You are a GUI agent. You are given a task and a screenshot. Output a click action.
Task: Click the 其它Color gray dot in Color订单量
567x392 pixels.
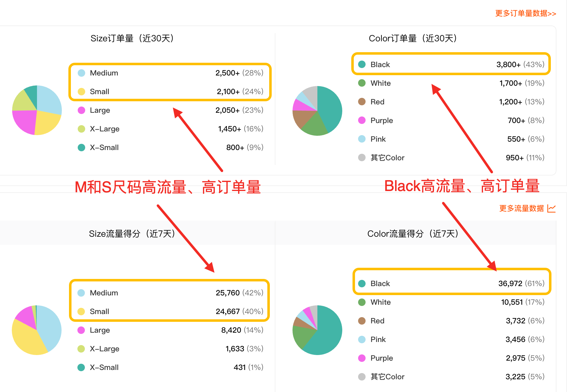pyautogui.click(x=362, y=158)
